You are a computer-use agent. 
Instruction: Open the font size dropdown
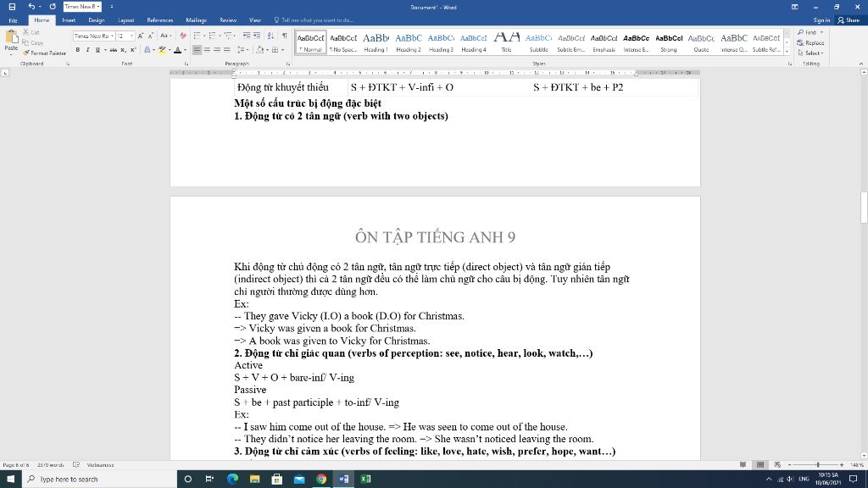[131, 36]
